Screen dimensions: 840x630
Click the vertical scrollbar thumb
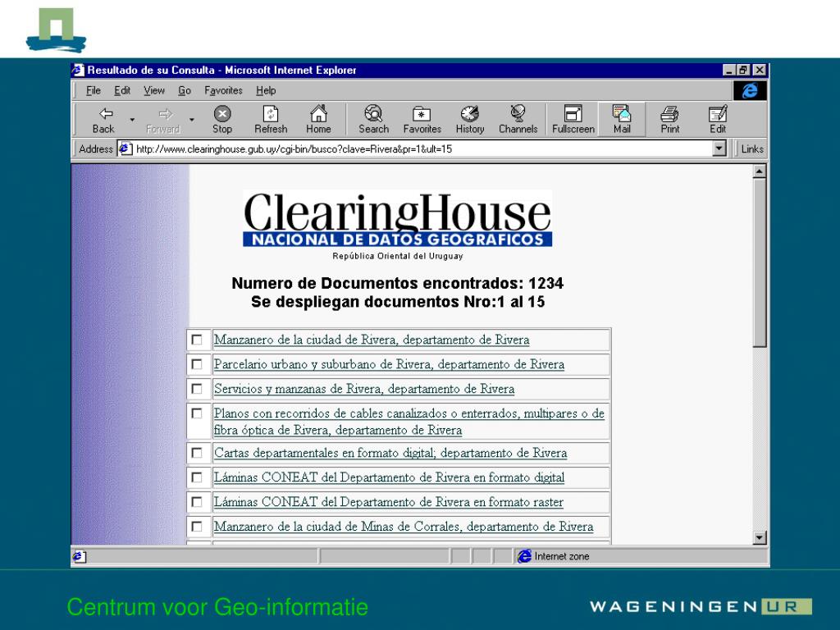[x=759, y=262]
